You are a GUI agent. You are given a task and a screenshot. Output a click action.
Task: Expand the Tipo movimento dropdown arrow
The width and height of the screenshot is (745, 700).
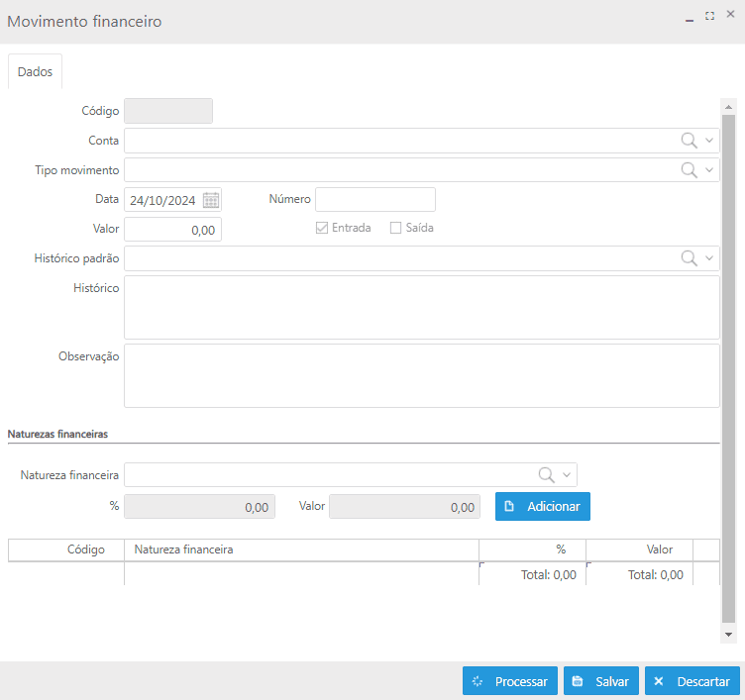709,170
